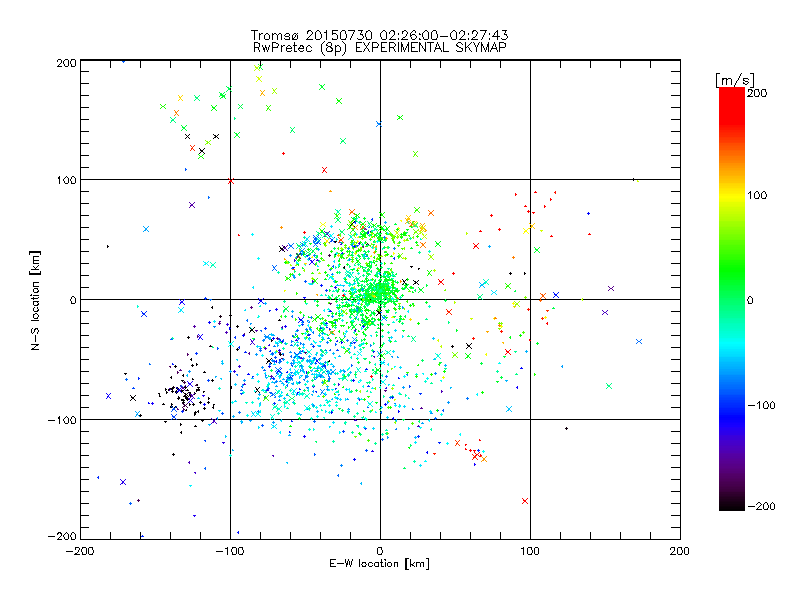Click the colorbar tick label '-100'
This screenshot has width=800, height=600.
click(762, 405)
